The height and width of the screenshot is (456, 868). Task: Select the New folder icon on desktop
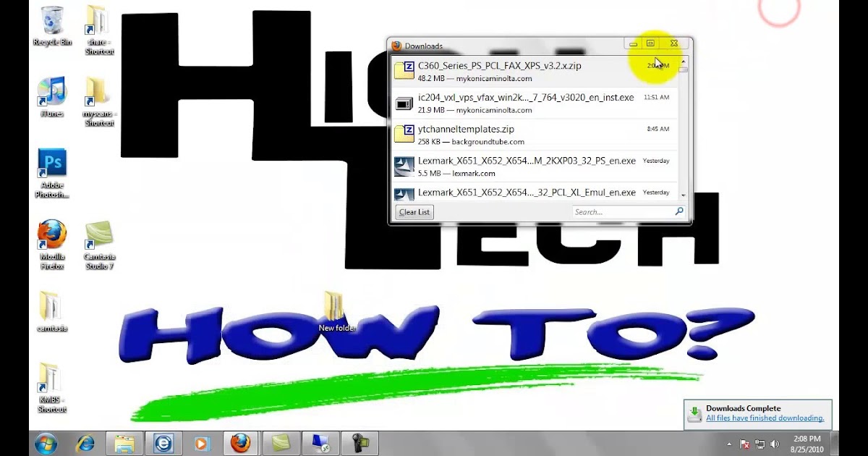[x=336, y=311]
